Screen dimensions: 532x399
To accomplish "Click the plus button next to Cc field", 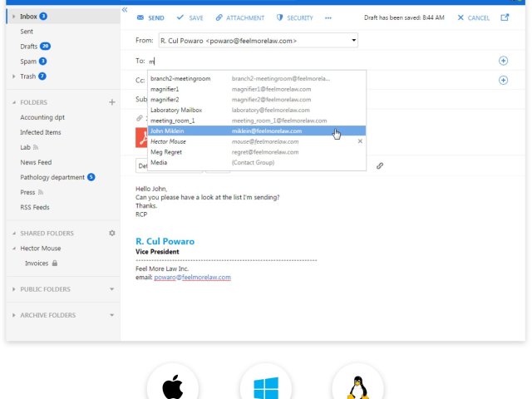I will coord(503,80).
